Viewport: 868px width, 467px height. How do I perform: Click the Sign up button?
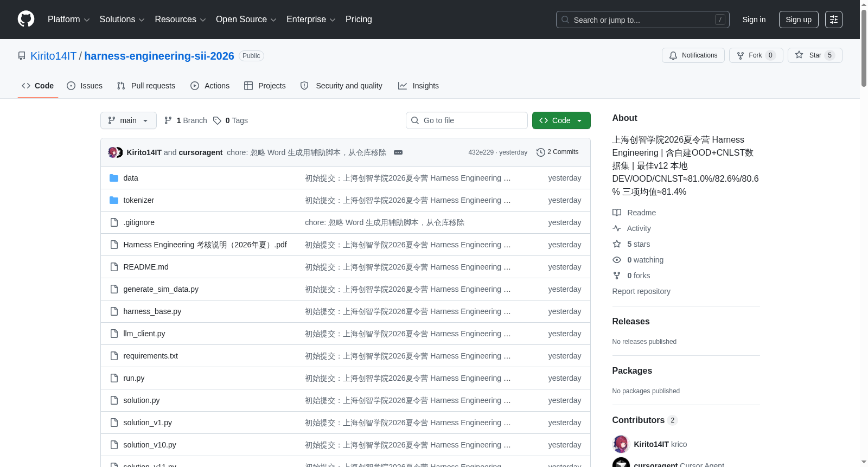tap(799, 20)
